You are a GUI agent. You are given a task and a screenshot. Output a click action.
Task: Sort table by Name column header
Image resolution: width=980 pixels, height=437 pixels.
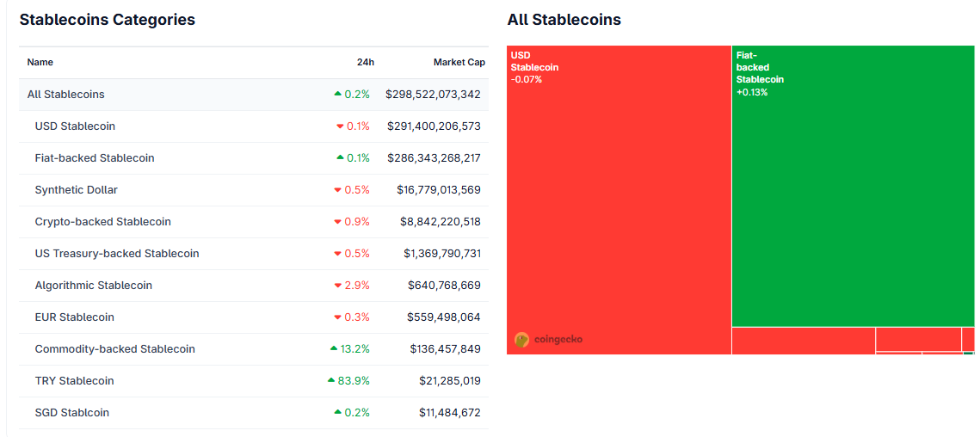(40, 62)
